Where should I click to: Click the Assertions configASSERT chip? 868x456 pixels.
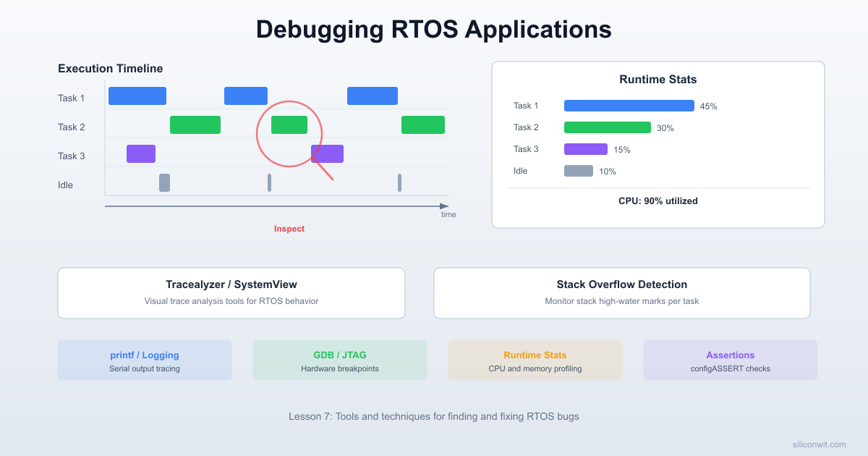731,360
